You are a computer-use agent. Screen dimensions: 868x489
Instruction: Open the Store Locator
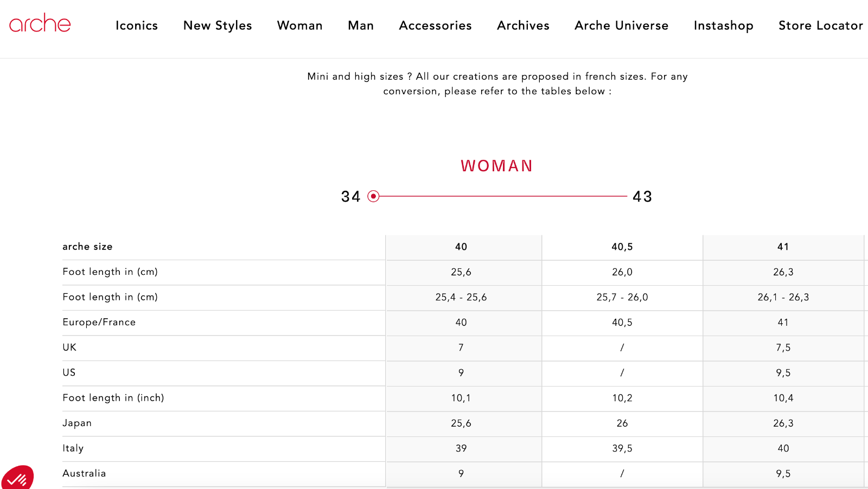[820, 25]
